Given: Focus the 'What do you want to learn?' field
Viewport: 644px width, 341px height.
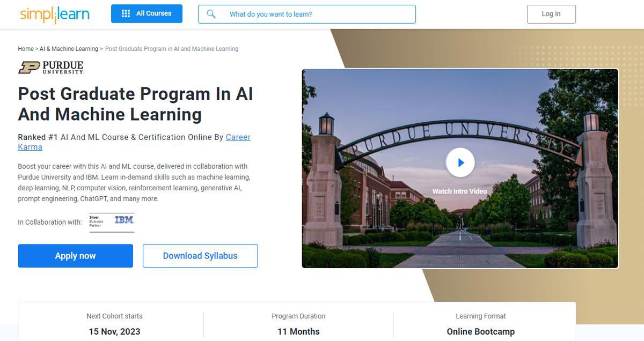Looking at the screenshot, I should pyautogui.click(x=307, y=14).
